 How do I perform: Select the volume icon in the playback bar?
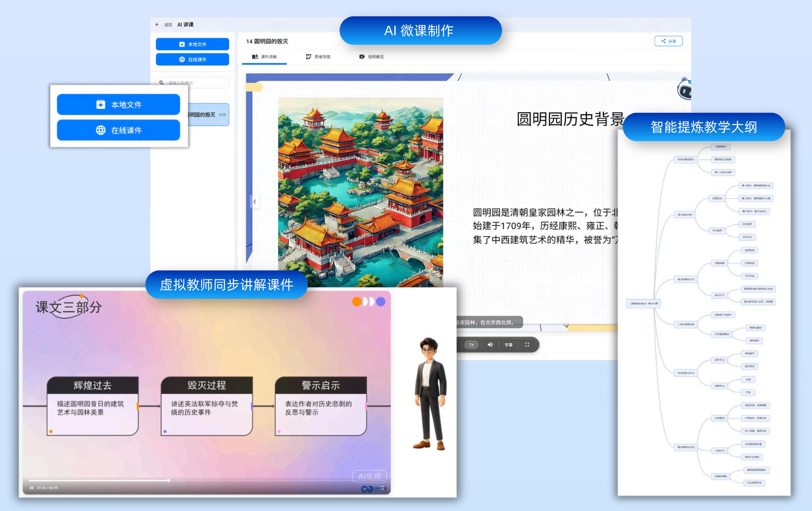click(490, 345)
